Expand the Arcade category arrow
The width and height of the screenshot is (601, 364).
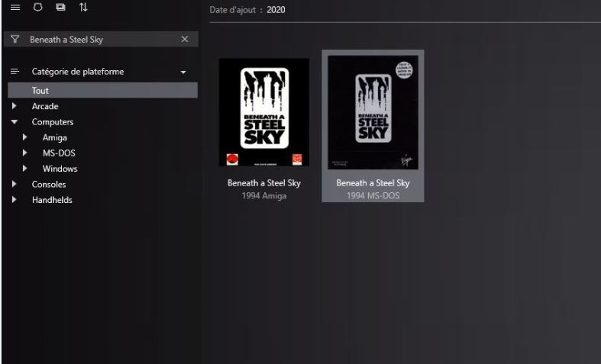tap(15, 106)
